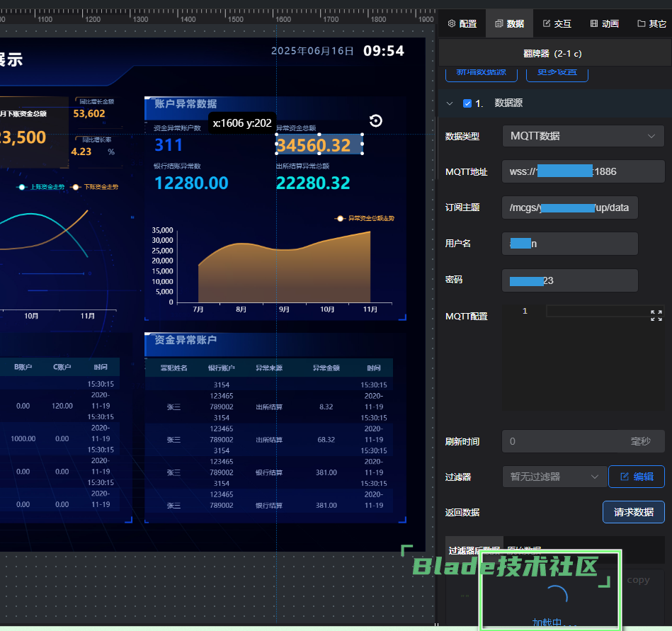Image resolution: width=672 pixels, height=631 pixels.
Task: Click the 银行账户 column header
Action: (221, 368)
